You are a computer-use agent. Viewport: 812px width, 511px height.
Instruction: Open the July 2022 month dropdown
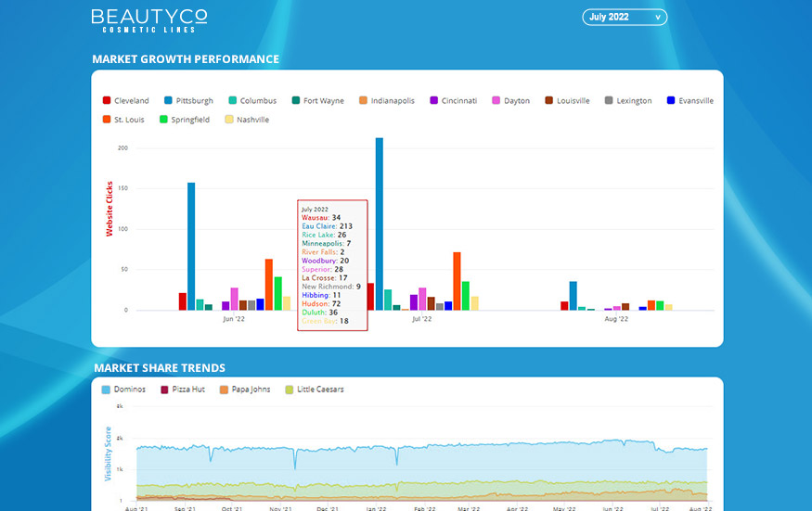tap(624, 17)
